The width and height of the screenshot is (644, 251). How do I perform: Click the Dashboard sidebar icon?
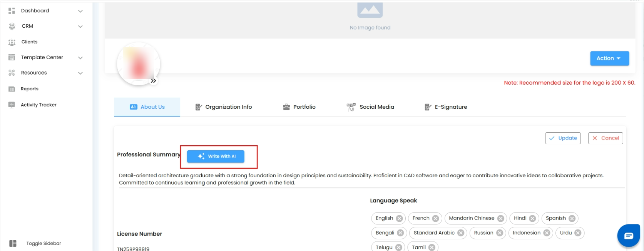[12, 11]
